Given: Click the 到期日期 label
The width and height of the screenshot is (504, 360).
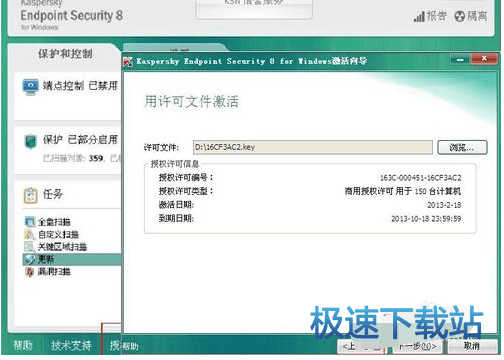Looking at the screenshot, I should pos(176,218).
